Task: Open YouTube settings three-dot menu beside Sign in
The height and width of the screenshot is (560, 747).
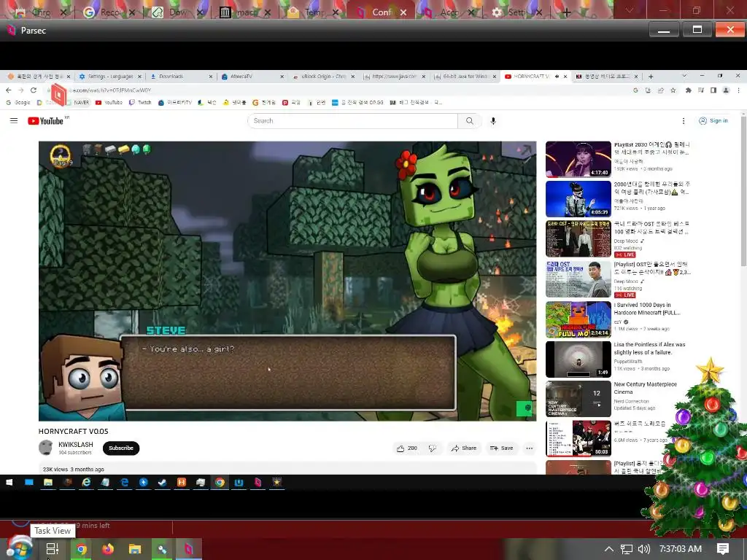Action: point(683,121)
